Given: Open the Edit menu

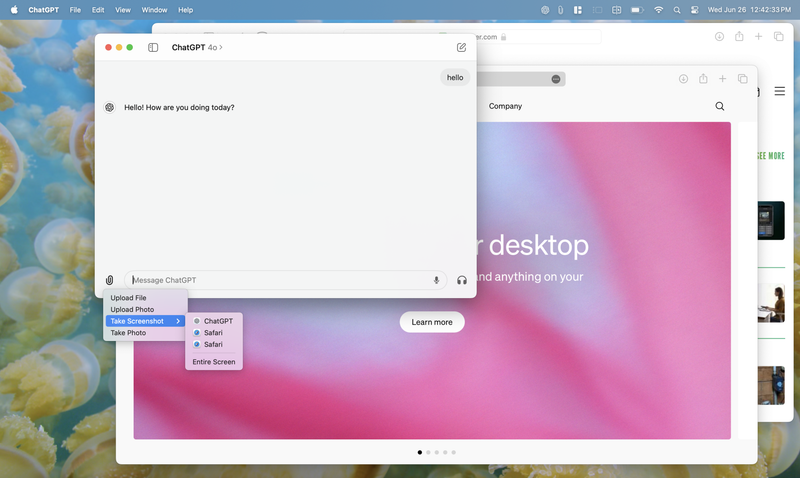Looking at the screenshot, I should [98, 10].
